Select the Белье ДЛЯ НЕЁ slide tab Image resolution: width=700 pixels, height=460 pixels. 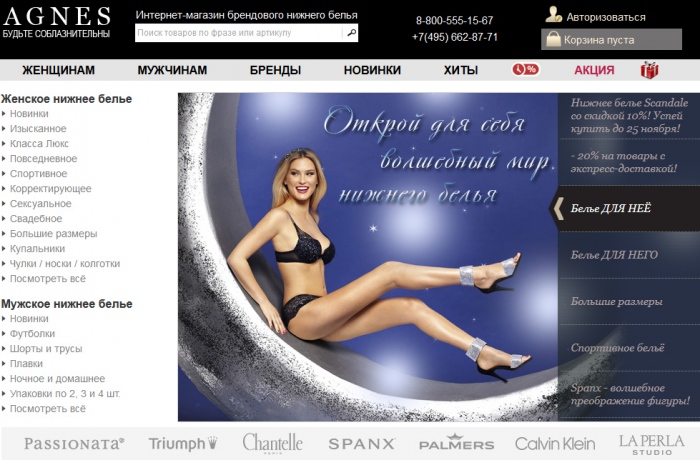(x=629, y=209)
